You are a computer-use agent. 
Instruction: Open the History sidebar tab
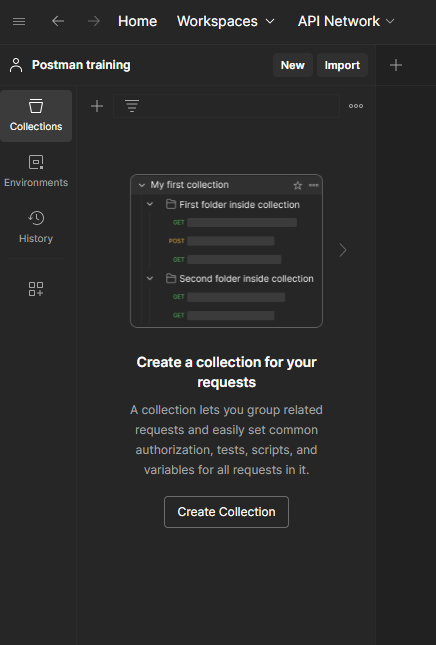[x=36, y=227]
